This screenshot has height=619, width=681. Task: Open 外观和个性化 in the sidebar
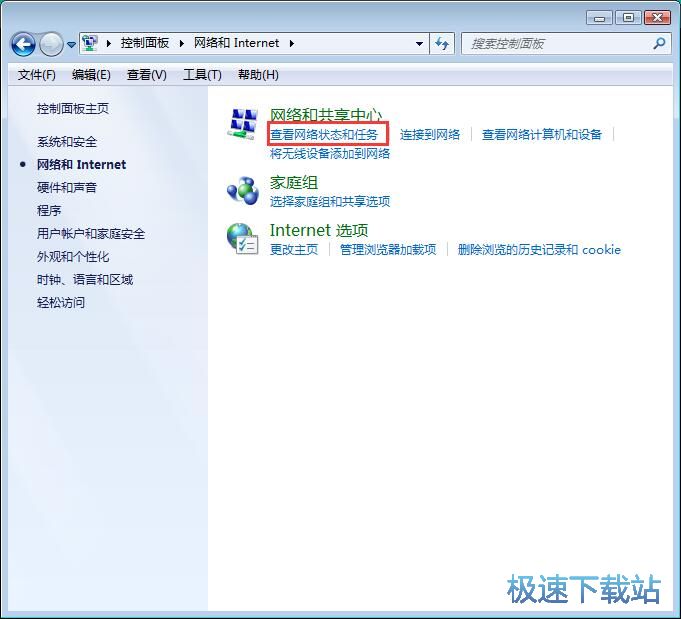pos(73,257)
